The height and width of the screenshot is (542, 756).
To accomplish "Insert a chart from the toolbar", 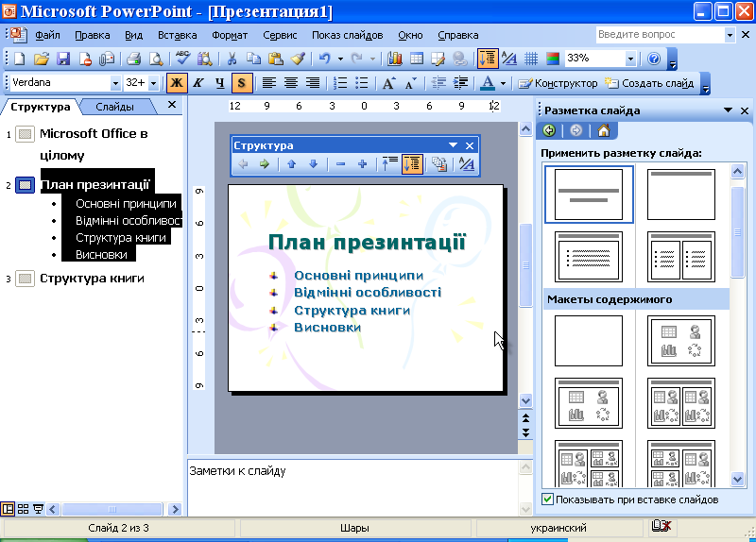I will 395,59.
